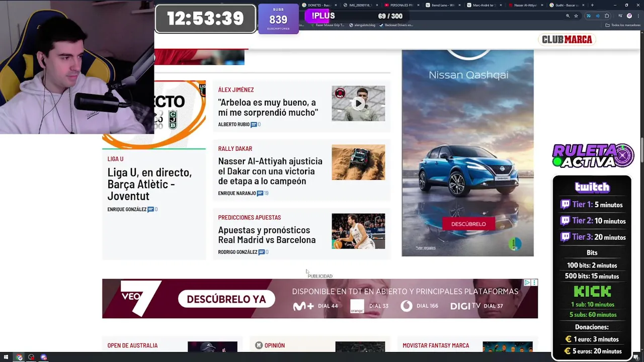Click the LIGA U category label

(115, 159)
